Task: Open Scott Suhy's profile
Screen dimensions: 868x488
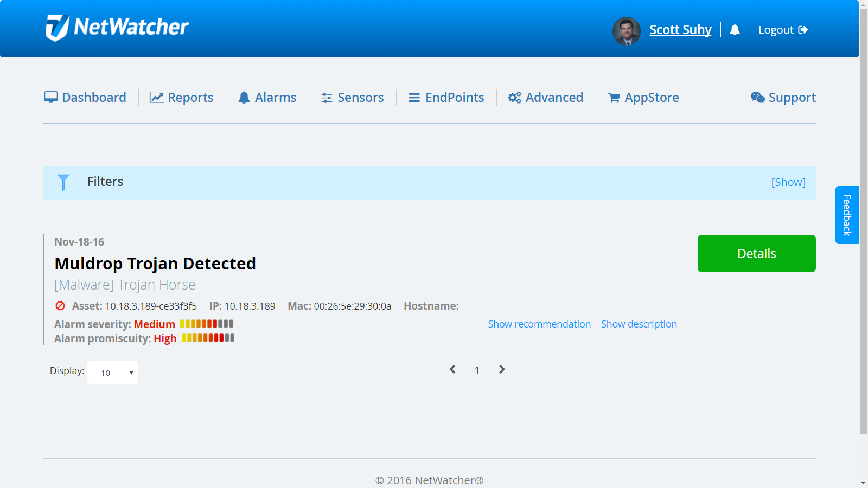Action: [680, 30]
